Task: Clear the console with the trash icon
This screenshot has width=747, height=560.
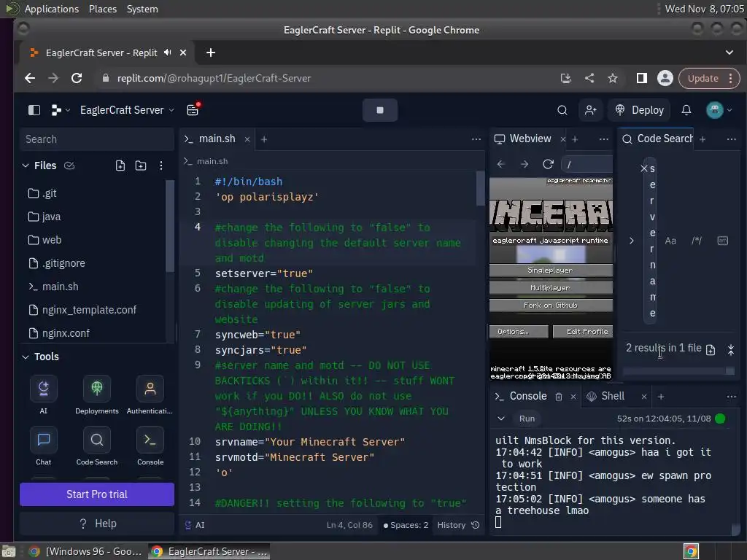Action: point(559,397)
